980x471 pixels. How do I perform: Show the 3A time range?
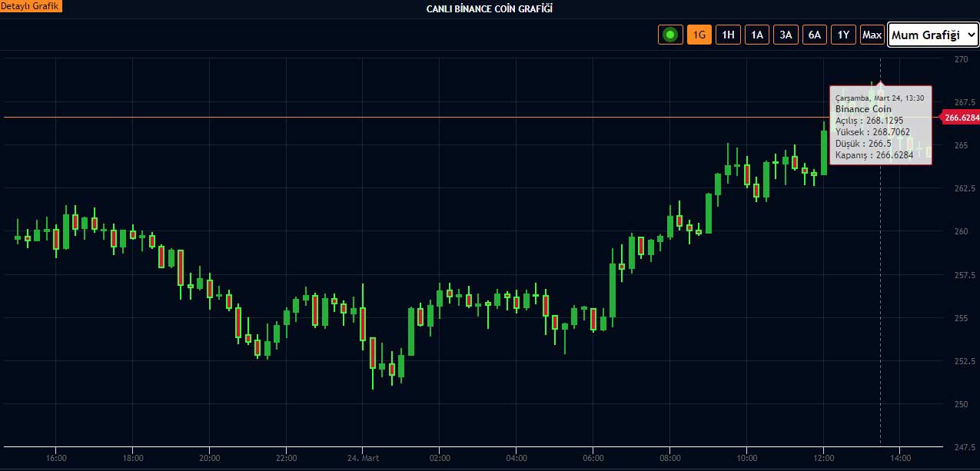[786, 35]
